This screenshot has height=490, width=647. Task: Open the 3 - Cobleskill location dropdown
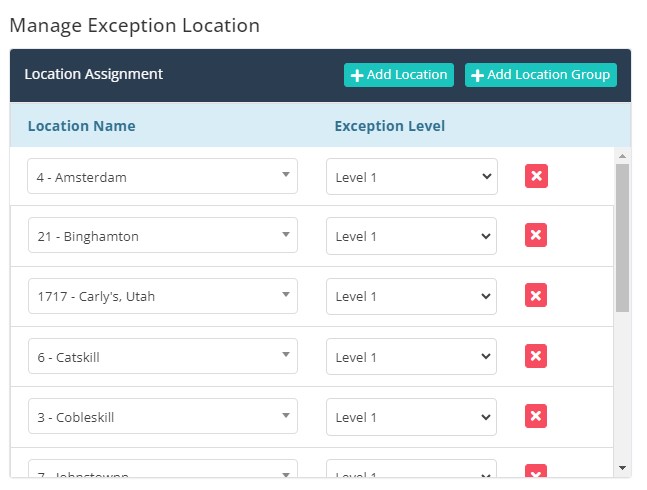click(x=163, y=416)
